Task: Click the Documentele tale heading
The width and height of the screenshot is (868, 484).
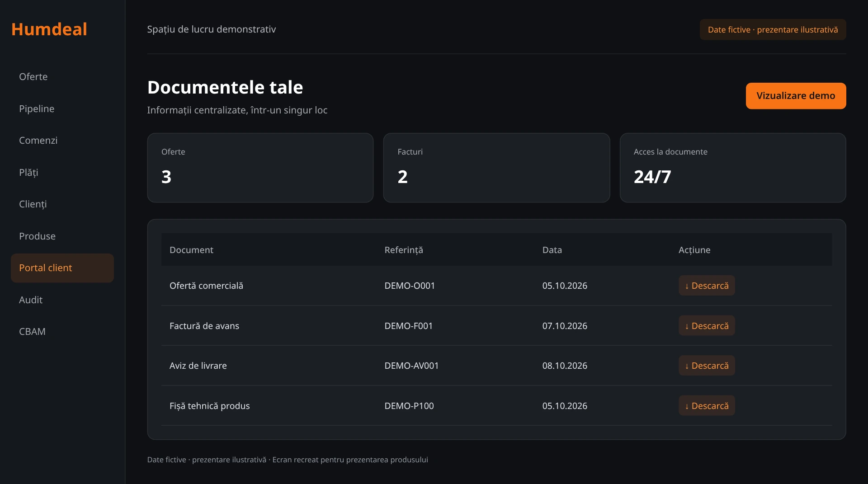Action: (x=225, y=87)
